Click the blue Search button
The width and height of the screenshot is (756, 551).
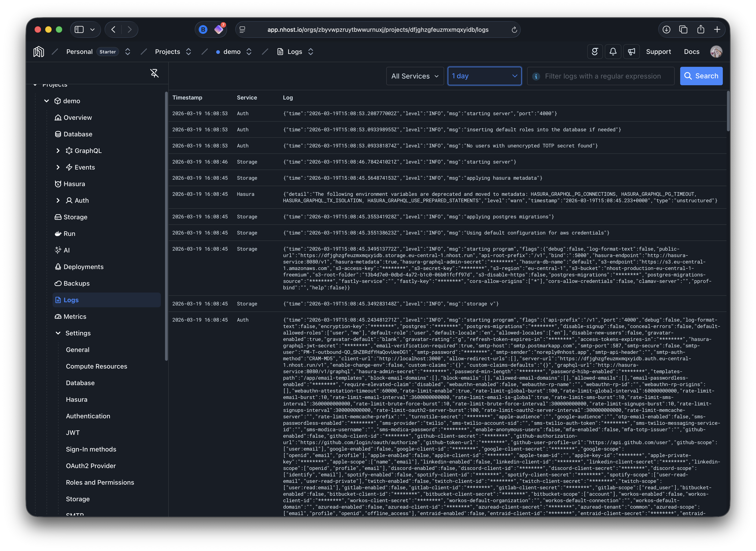(701, 76)
